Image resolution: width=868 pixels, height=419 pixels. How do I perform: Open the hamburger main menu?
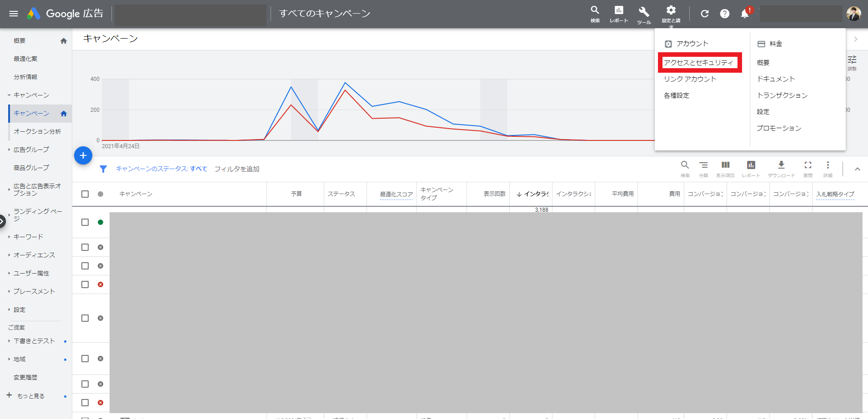pyautogui.click(x=14, y=14)
